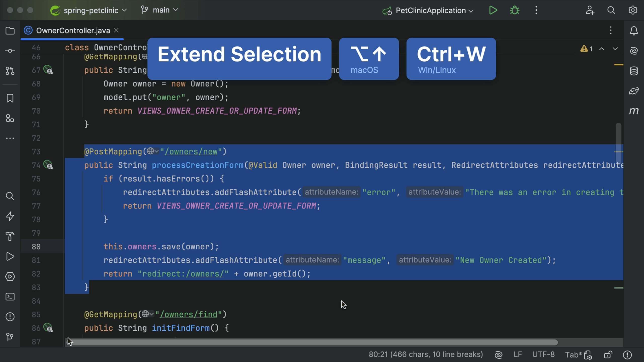Switch to the OwnerController.java tab

[x=73, y=30]
